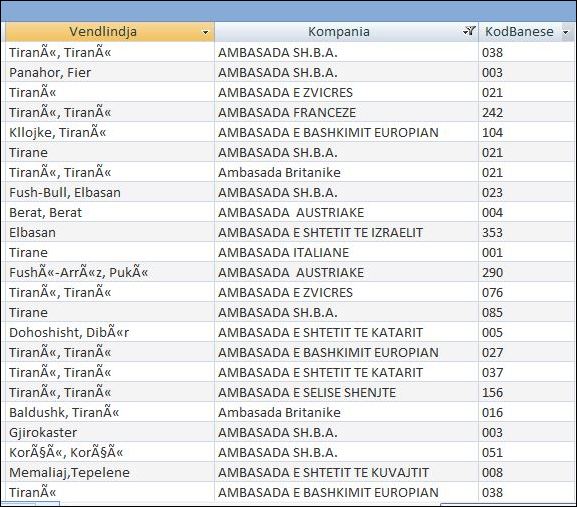Click the cell 'Fush-Bull, Elbasan'

point(110,192)
